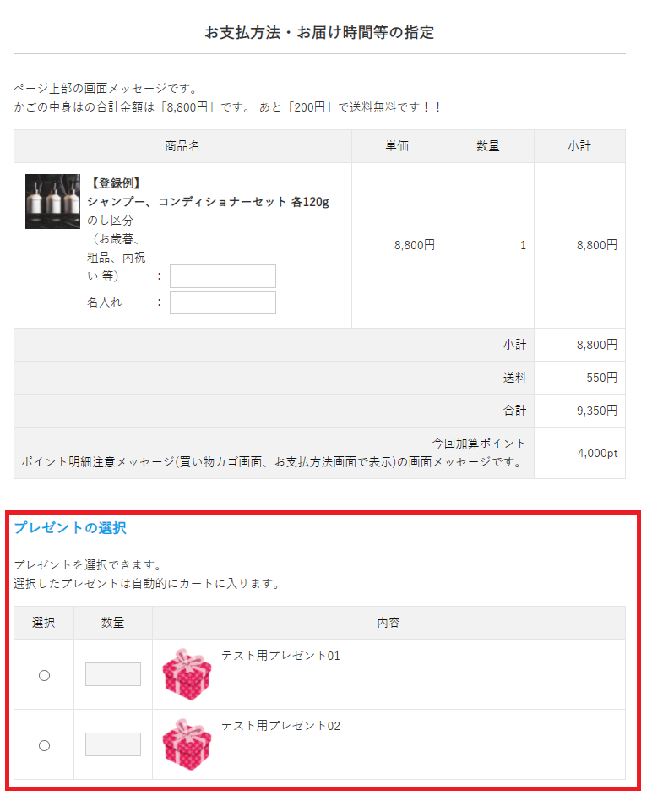Click the gift box icon for テスト用プレゼント02

187,744
